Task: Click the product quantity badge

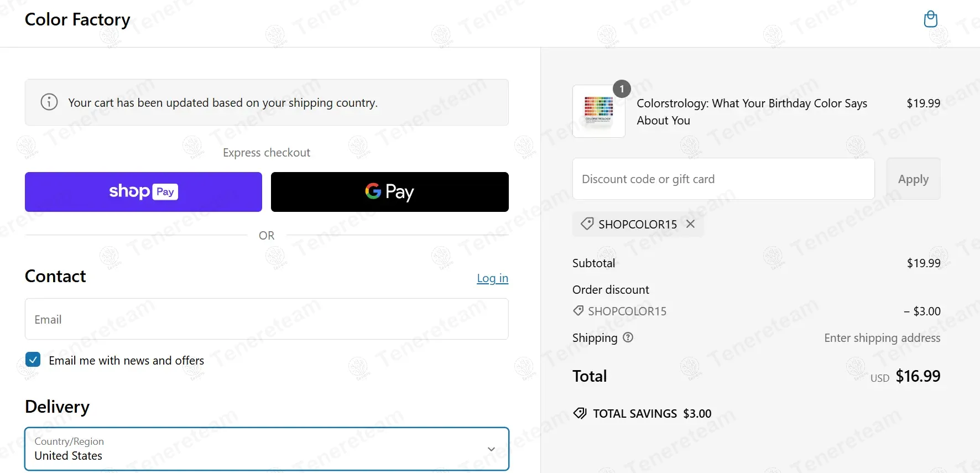Action: point(622,89)
